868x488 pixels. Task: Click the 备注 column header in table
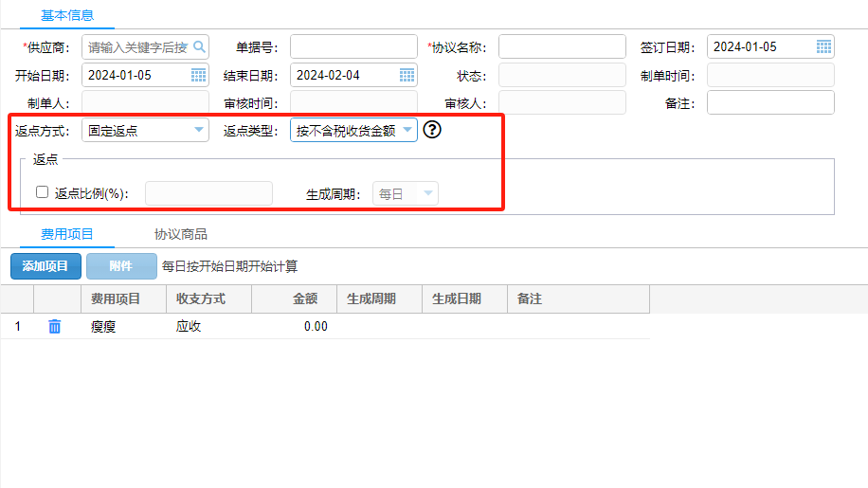click(578, 298)
